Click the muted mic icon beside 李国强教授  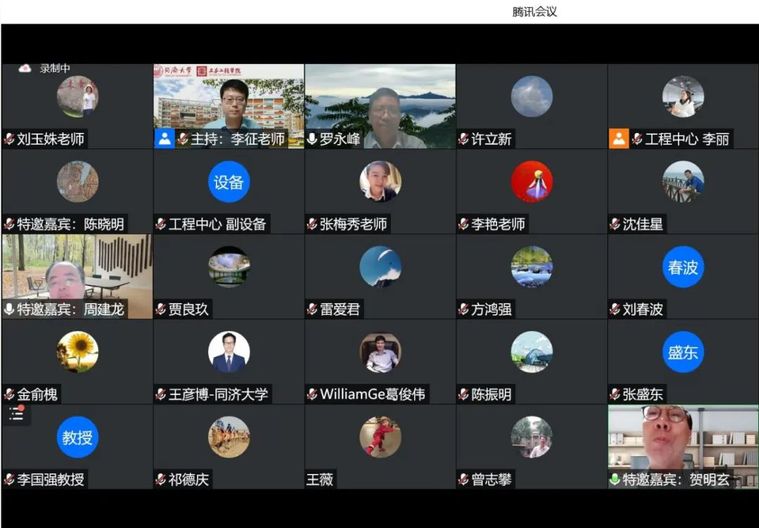pyautogui.click(x=9, y=479)
